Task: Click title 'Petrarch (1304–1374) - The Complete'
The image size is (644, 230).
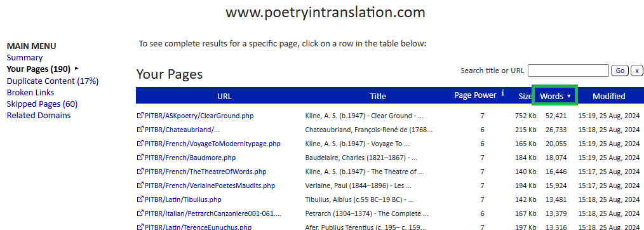Action: tap(366, 213)
